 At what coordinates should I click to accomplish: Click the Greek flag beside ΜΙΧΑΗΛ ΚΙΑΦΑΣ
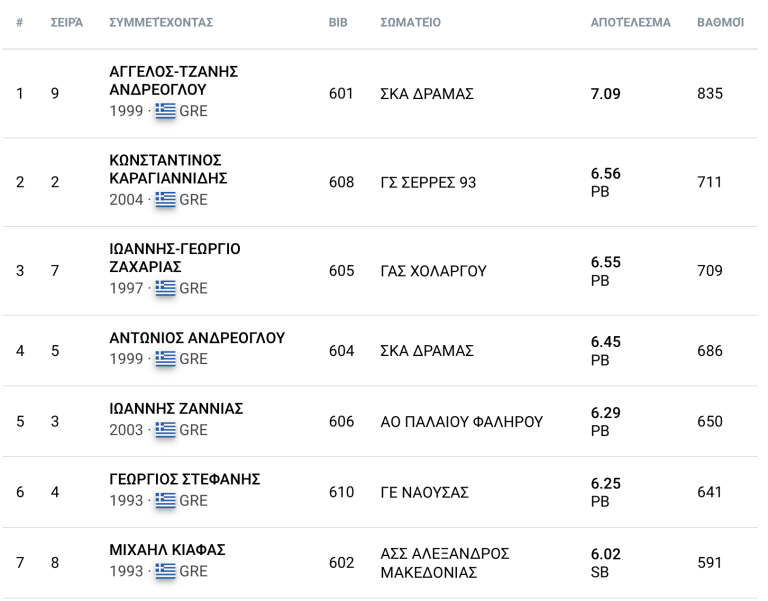coord(165,572)
